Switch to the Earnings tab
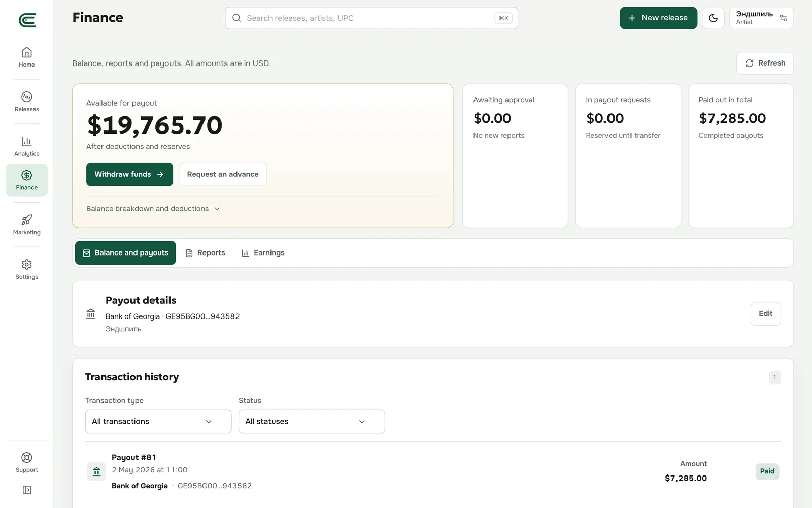 (263, 253)
